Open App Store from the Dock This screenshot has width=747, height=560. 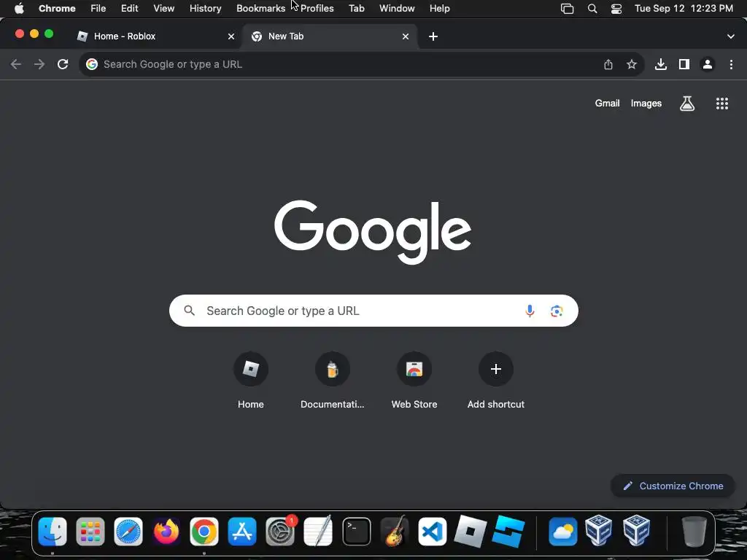coord(242,532)
